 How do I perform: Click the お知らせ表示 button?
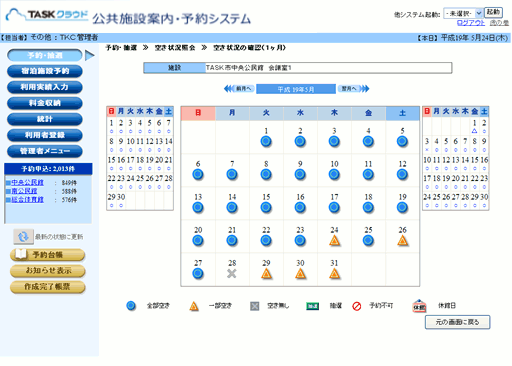point(48,271)
